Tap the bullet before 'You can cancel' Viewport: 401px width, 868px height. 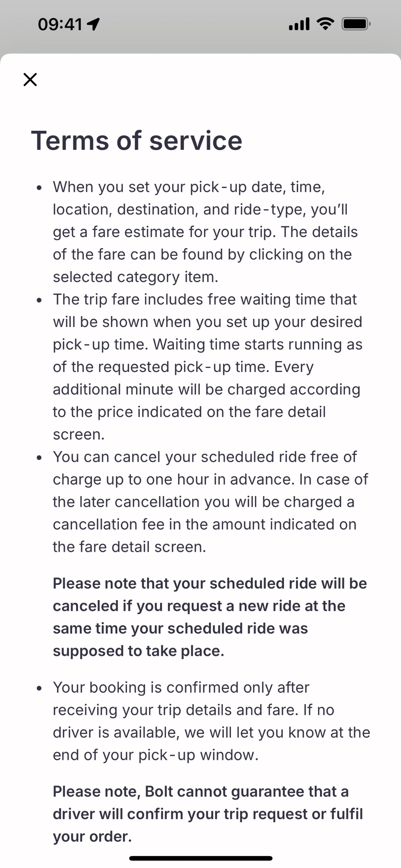(39, 457)
